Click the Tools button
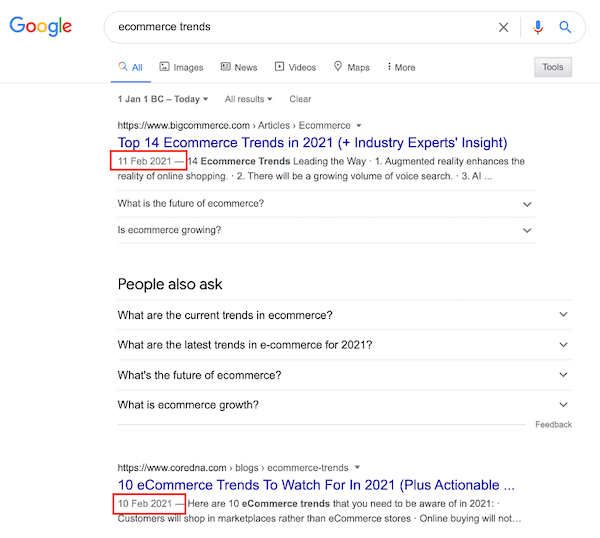This screenshot has width=600, height=538. 553,67
